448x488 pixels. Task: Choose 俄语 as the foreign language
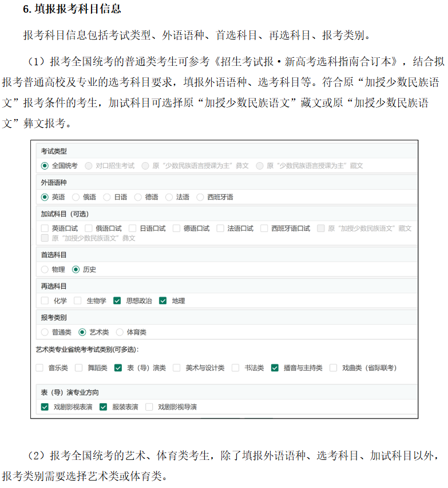point(76,197)
